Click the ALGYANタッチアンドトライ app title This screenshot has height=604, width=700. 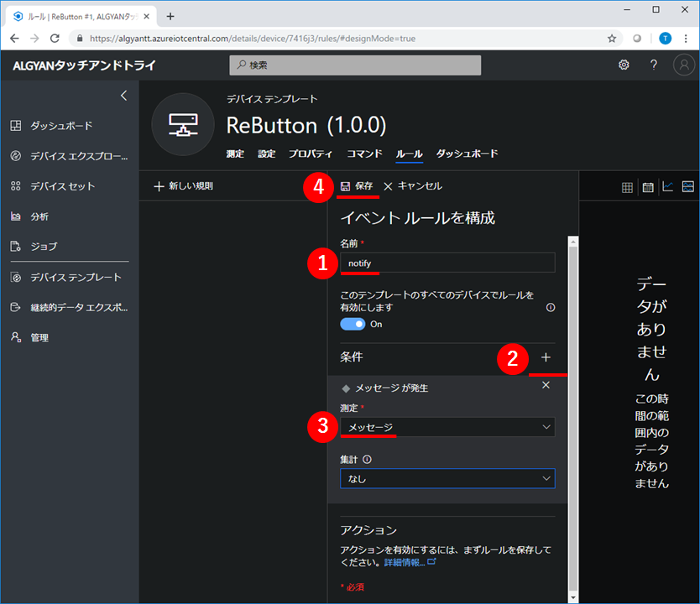(x=84, y=65)
